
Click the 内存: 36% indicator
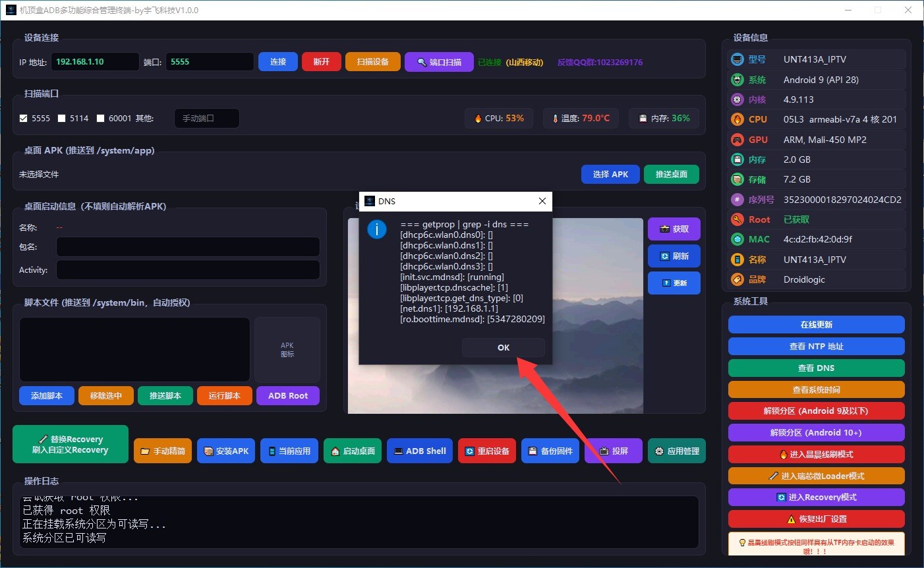click(x=664, y=118)
